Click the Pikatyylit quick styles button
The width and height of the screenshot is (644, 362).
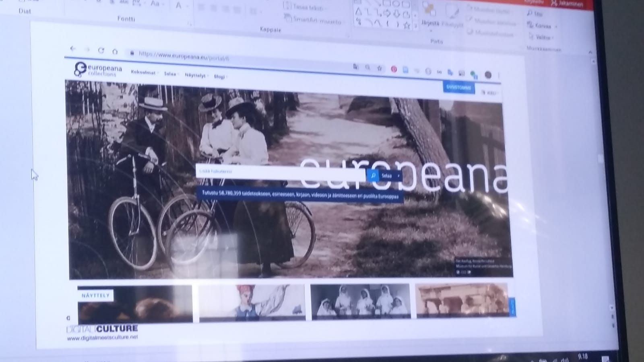(x=452, y=16)
